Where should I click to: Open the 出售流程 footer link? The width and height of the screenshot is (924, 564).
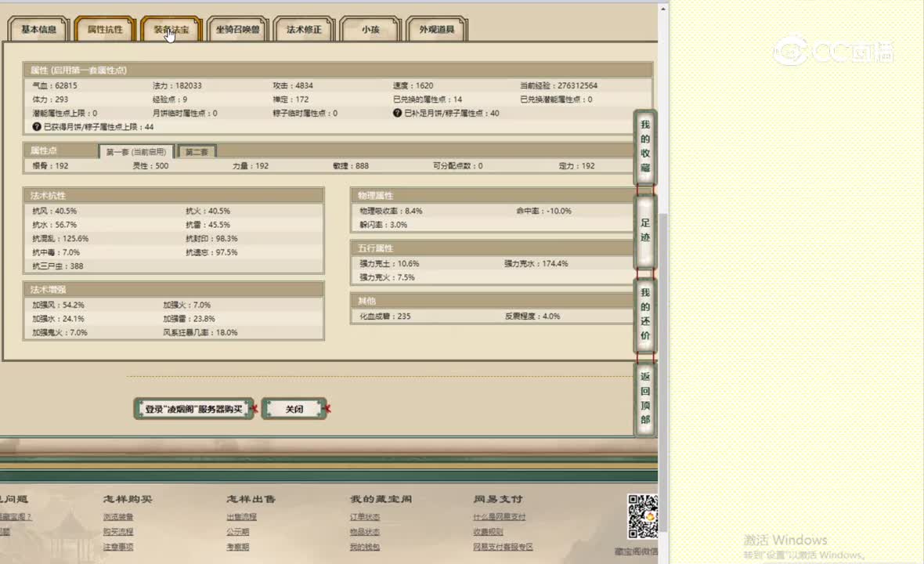point(242,517)
